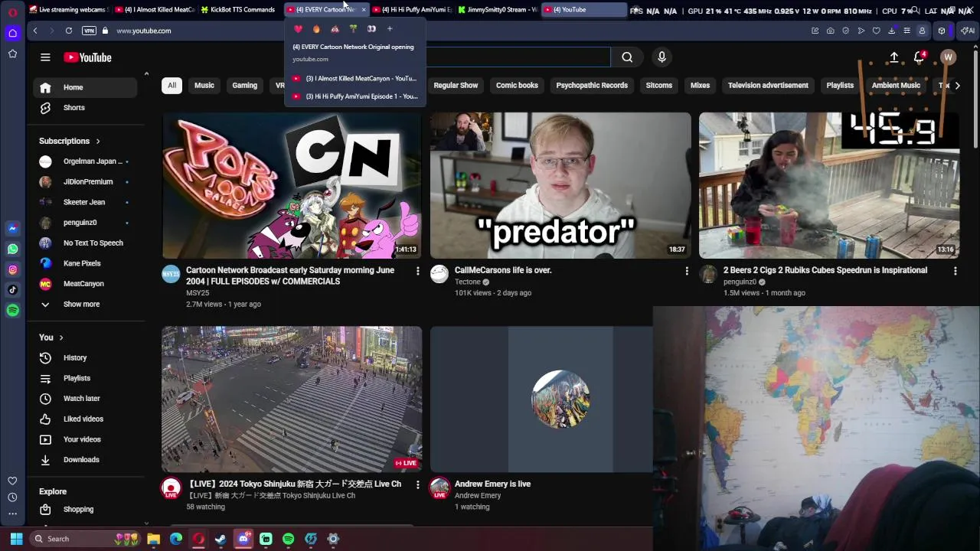Open Easy Setup sliders icon
Viewport: 980px width, 551px height.
point(907,31)
